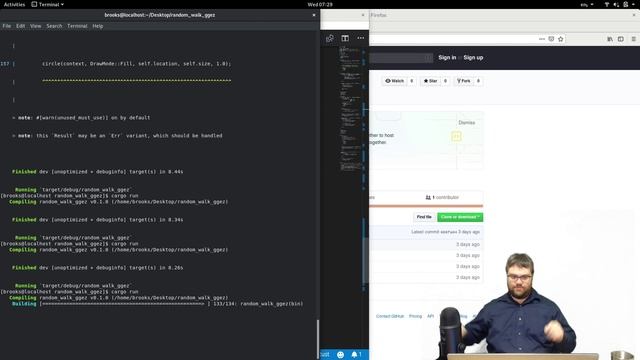Toggle the Firefox sidebar icon
640x360 pixels.
(x=620, y=39)
